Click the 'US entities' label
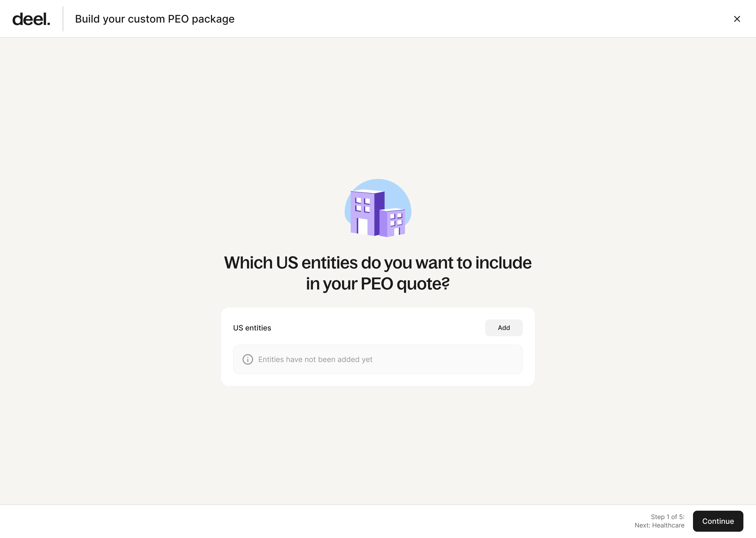Image resolution: width=756 pixels, height=538 pixels. [x=252, y=328]
